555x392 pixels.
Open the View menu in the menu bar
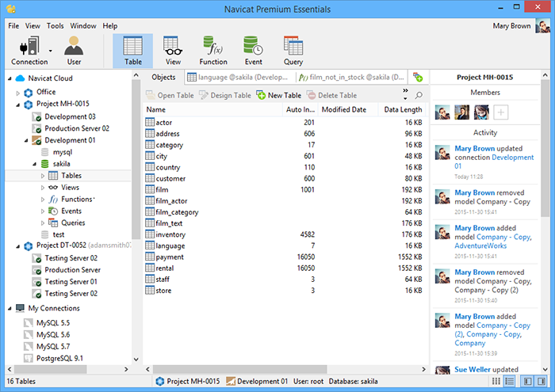tap(33, 26)
